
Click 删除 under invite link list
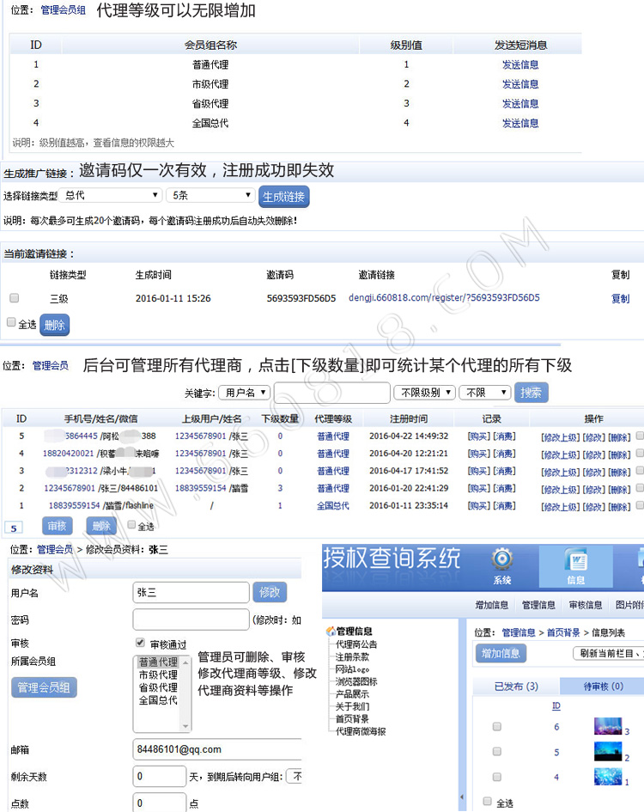point(54,325)
